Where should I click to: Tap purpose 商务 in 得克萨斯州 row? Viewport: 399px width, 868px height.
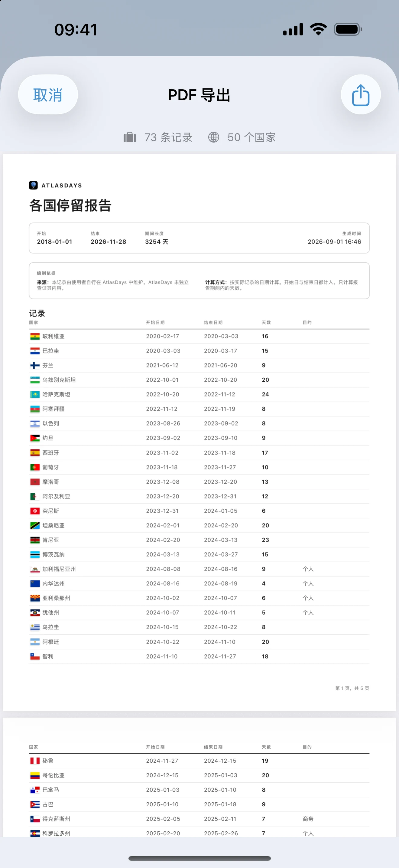[x=308, y=819]
